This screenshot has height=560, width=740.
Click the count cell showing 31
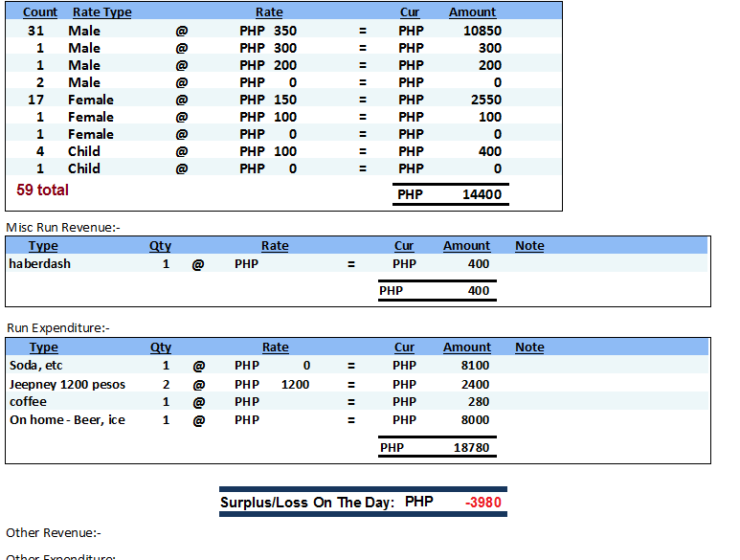click(37, 31)
